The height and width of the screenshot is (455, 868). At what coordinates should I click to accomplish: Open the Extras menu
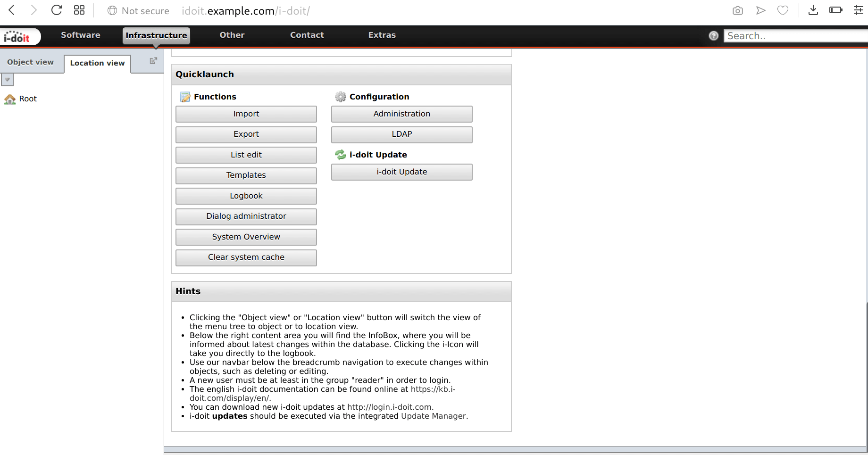[x=382, y=34]
